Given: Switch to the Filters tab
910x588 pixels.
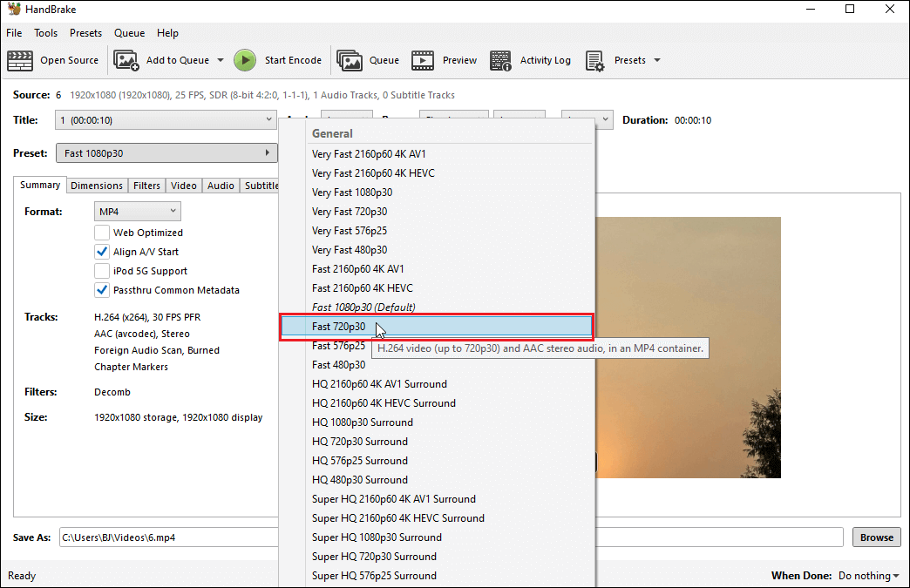Looking at the screenshot, I should [x=146, y=186].
